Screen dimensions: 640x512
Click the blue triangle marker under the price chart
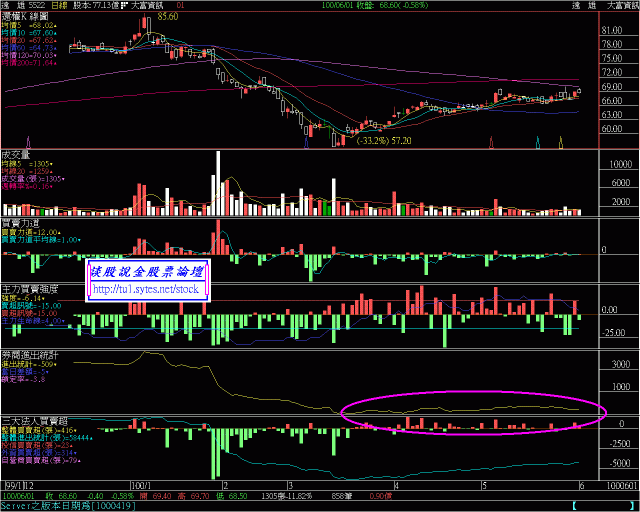point(306,142)
